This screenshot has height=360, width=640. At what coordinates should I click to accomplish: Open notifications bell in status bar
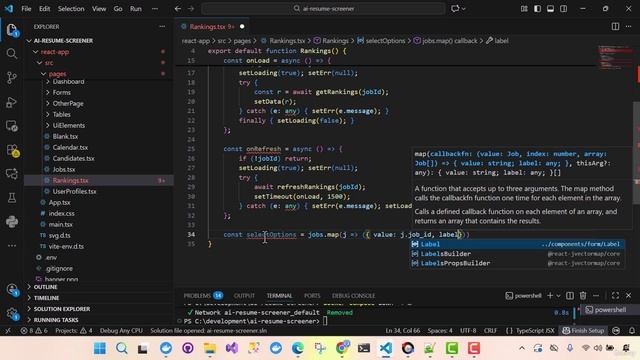(631, 331)
